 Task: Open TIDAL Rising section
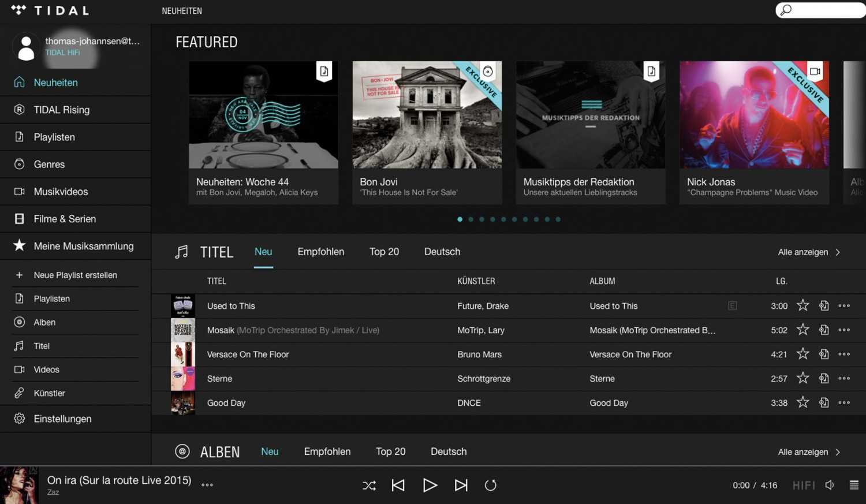(75, 110)
